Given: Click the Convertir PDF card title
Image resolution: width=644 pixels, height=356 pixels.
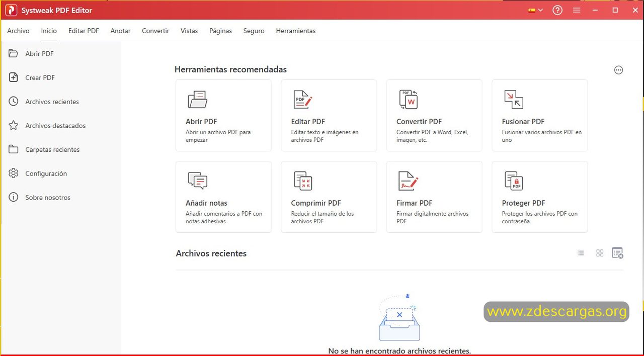Looking at the screenshot, I should click(419, 122).
